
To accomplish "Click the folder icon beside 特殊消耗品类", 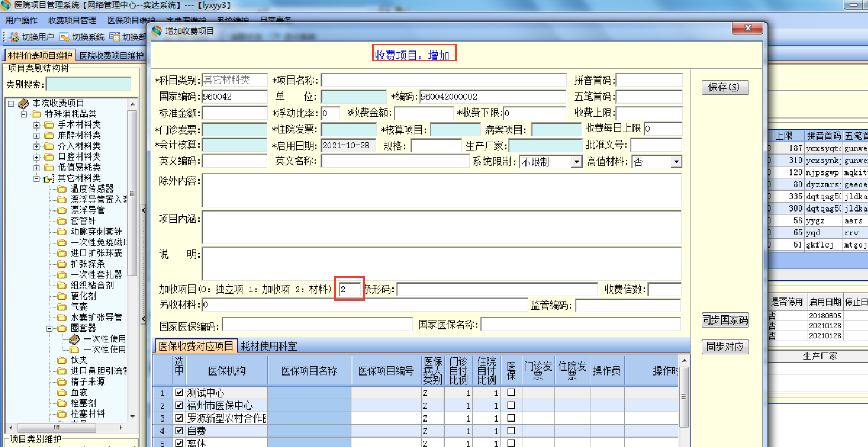I will tap(37, 114).
